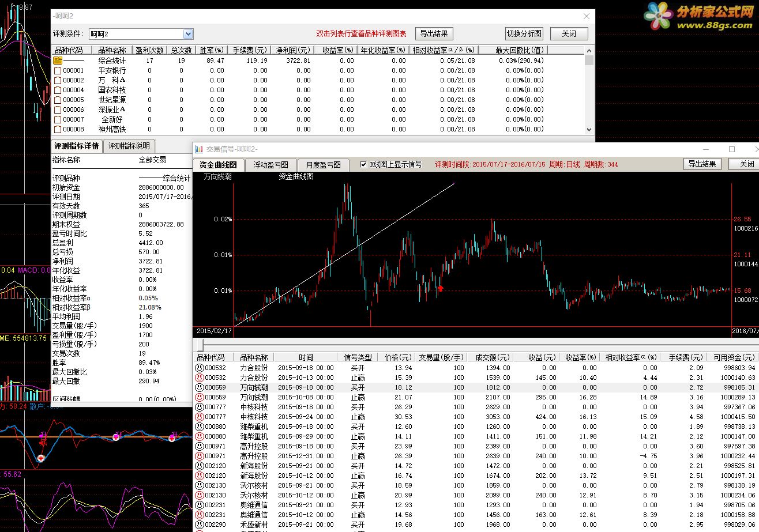This screenshot has height=532, width=759.
Task: Click the red diamond signal marker on chart
Action: coord(440,288)
